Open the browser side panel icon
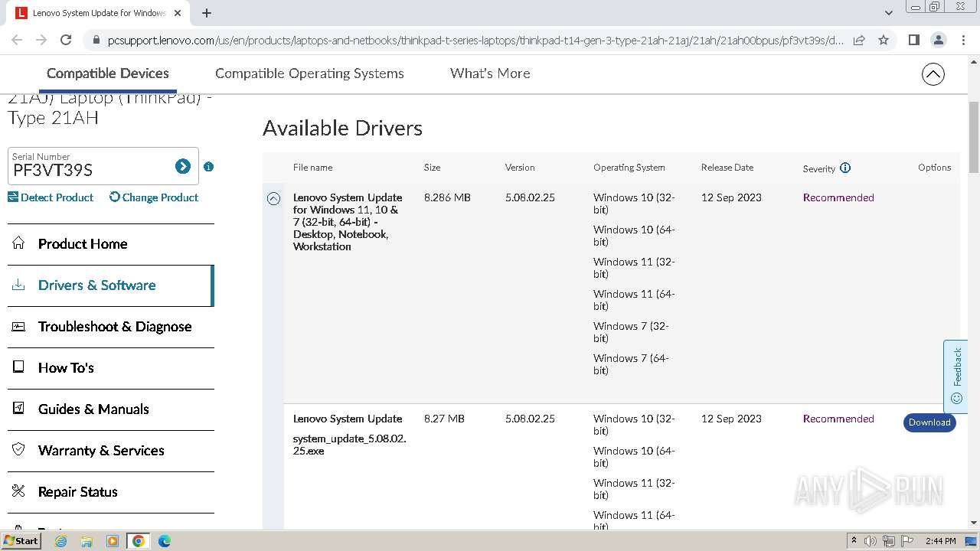 tap(913, 40)
